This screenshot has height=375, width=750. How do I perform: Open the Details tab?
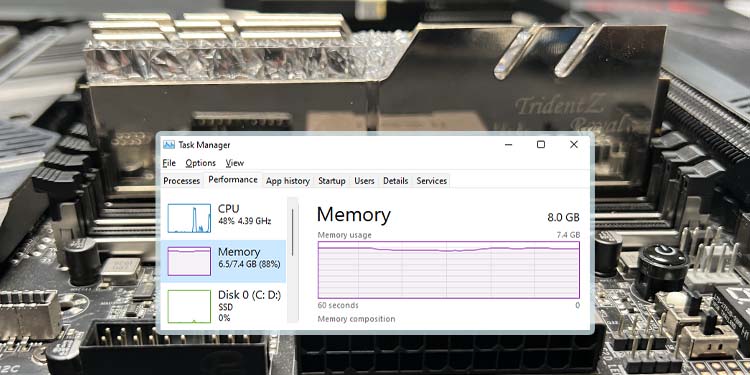coord(396,181)
